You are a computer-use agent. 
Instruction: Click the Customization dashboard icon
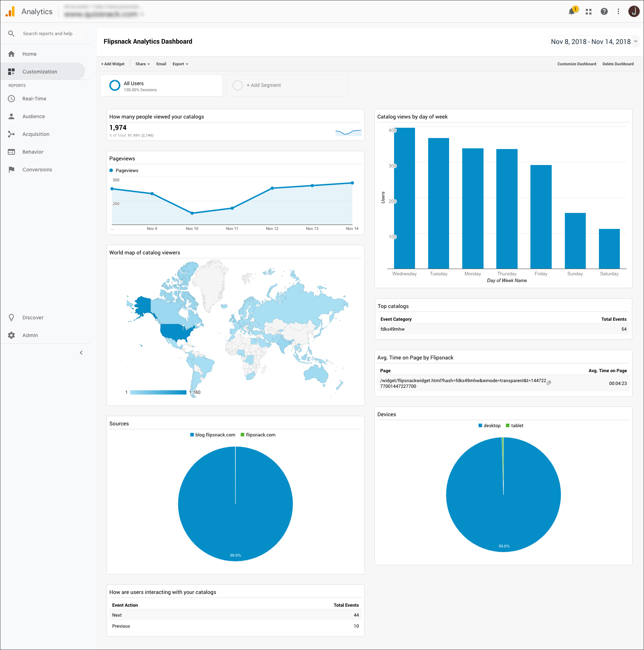[11, 72]
